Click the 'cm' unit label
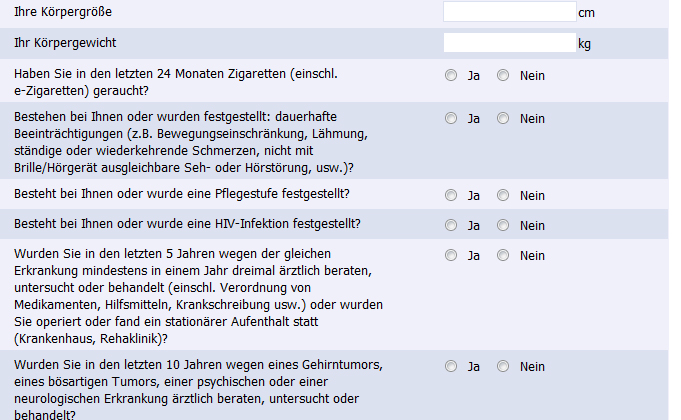Viewport: 681px width, 420px height. point(586,14)
